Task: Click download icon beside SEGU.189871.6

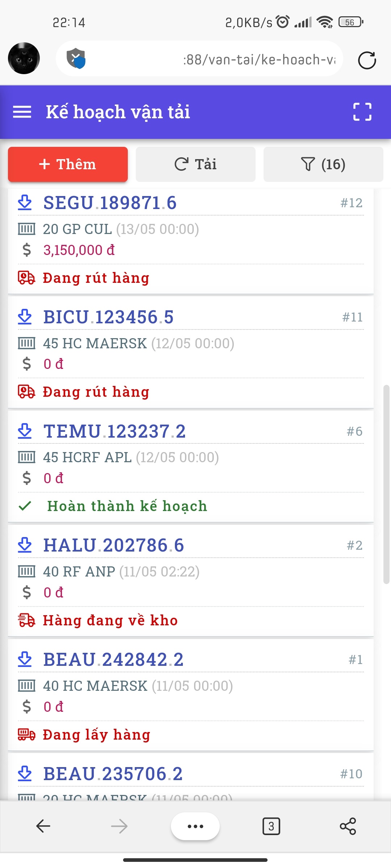Action: tap(25, 203)
